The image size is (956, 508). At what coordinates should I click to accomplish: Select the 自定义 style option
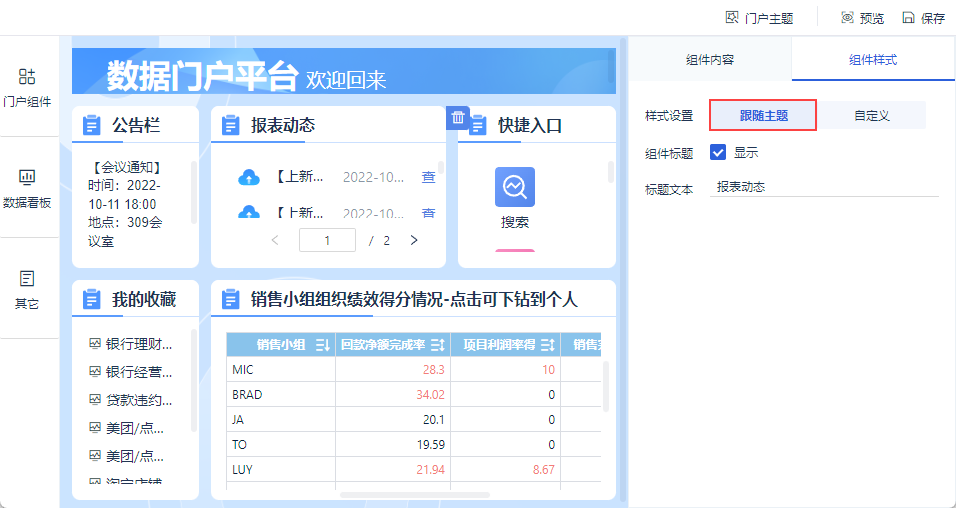(x=872, y=115)
